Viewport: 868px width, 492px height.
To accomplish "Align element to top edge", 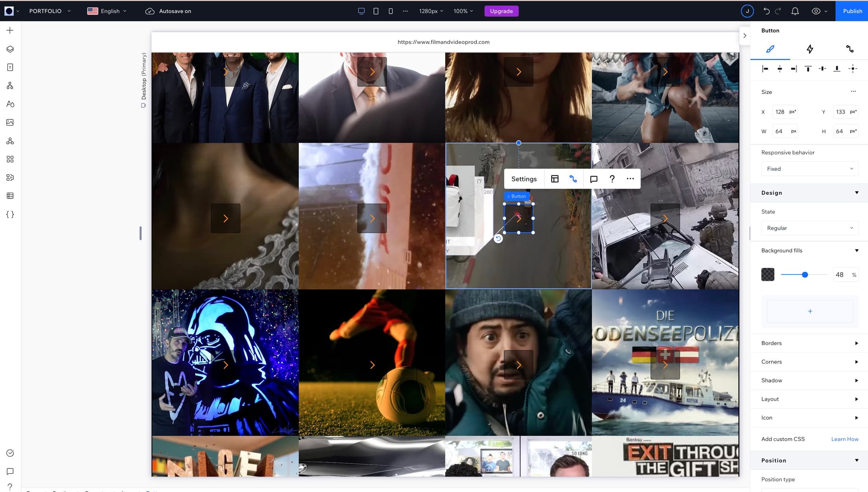I will tap(808, 69).
